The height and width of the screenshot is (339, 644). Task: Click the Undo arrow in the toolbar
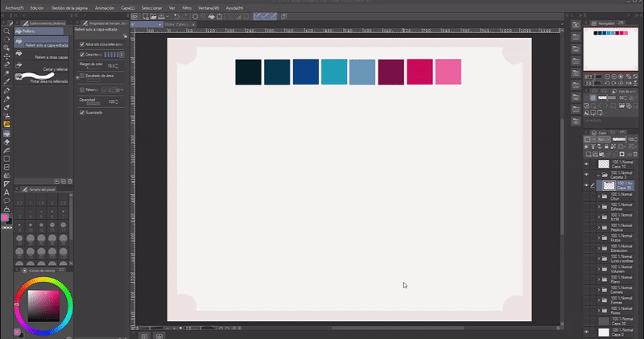pyautogui.click(x=176, y=15)
